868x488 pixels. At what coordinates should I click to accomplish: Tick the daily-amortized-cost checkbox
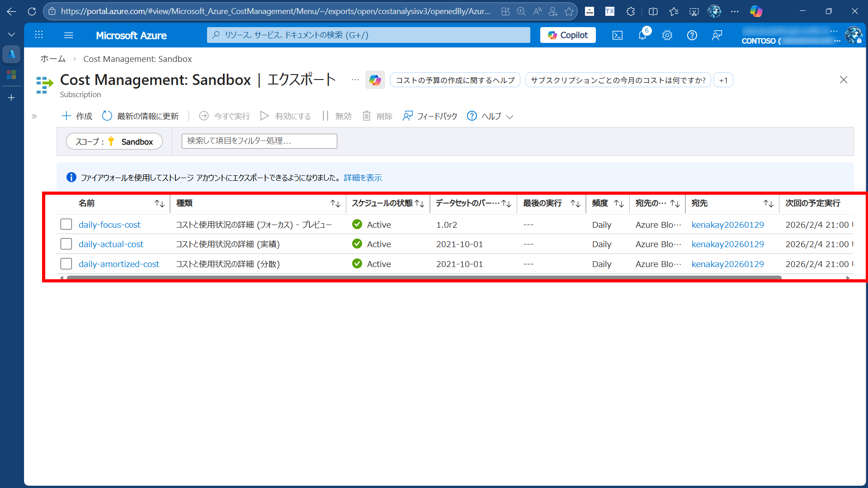(66, 264)
